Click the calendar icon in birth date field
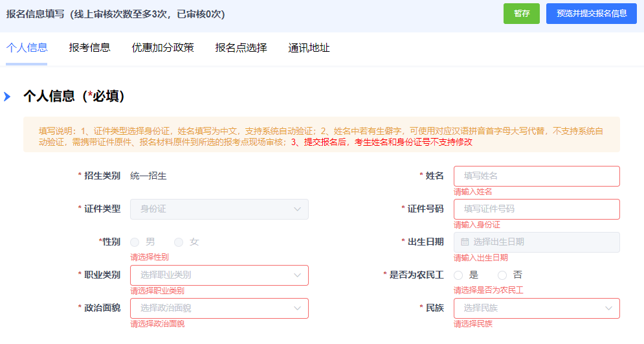644x344 pixels. [465, 242]
